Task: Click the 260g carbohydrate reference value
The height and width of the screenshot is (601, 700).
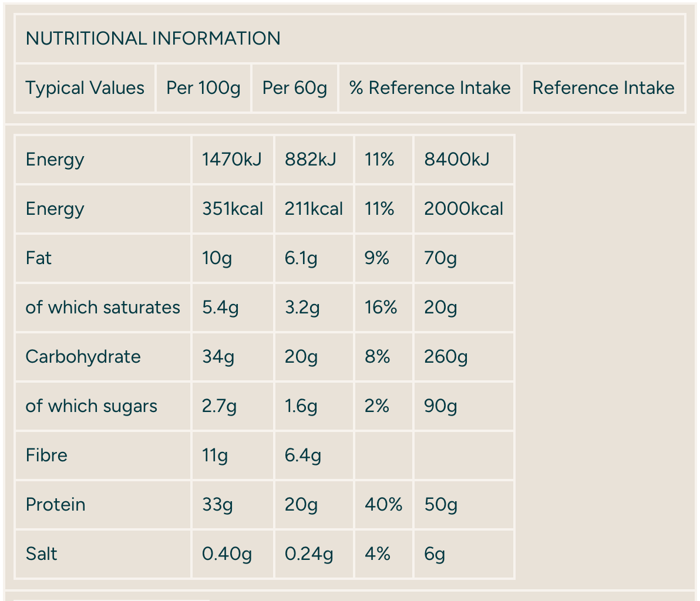Action: point(446,357)
